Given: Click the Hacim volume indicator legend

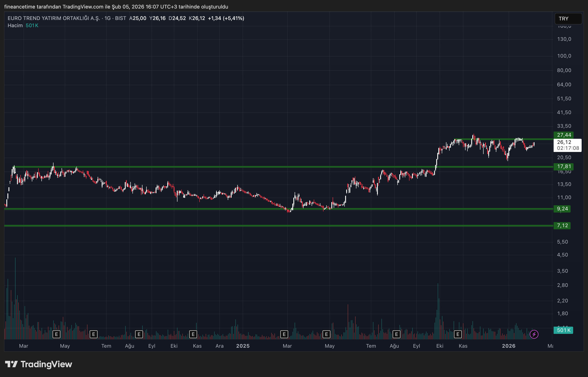Looking at the screenshot, I should point(15,26).
